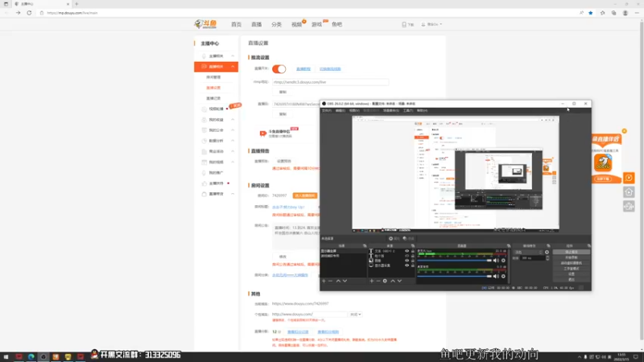Image resolution: width=644 pixels, height=362 pixels.
Task: Adjust the 麦克风/Aux volume slider
Action: coord(455,261)
